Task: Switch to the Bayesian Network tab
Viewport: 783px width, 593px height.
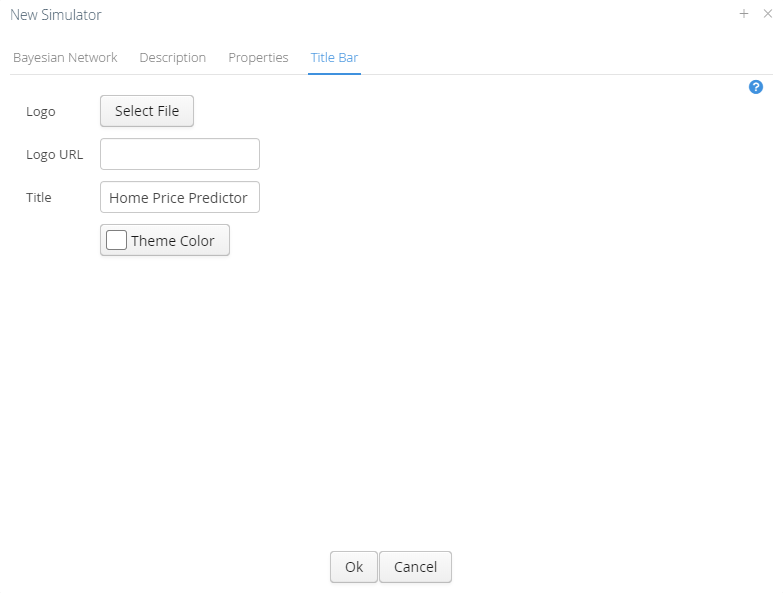Action: point(65,57)
